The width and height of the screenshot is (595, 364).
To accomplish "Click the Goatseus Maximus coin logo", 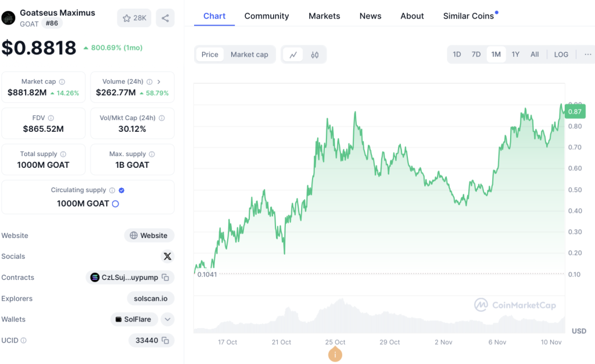I will click(x=8, y=17).
